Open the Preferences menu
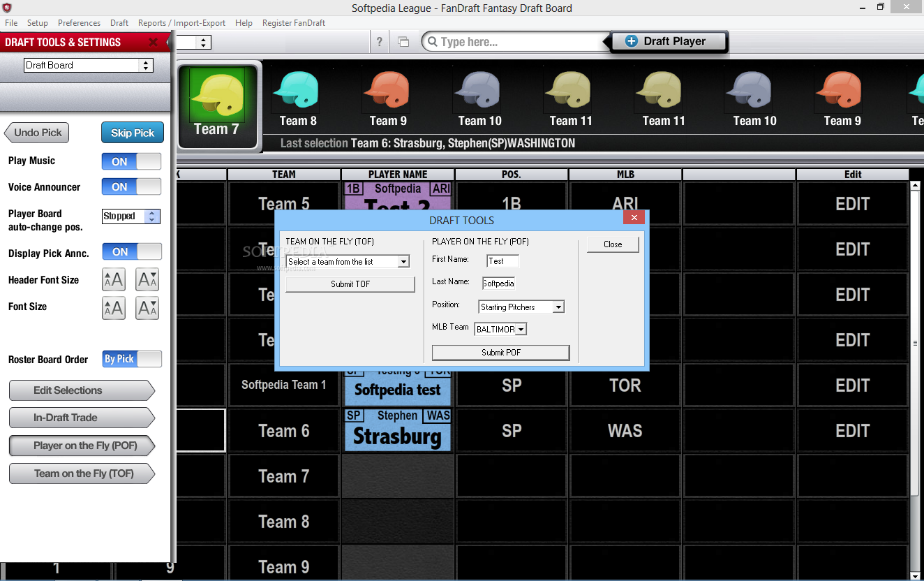924x581 pixels. (x=79, y=23)
